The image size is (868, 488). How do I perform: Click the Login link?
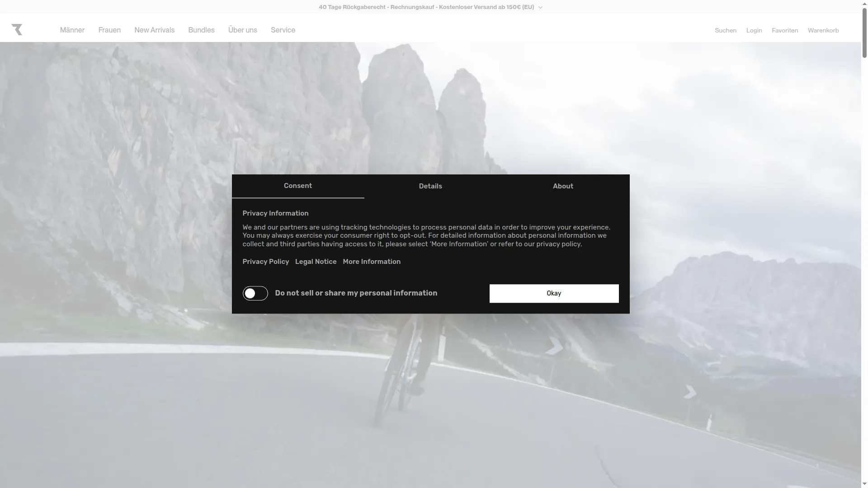754,30
